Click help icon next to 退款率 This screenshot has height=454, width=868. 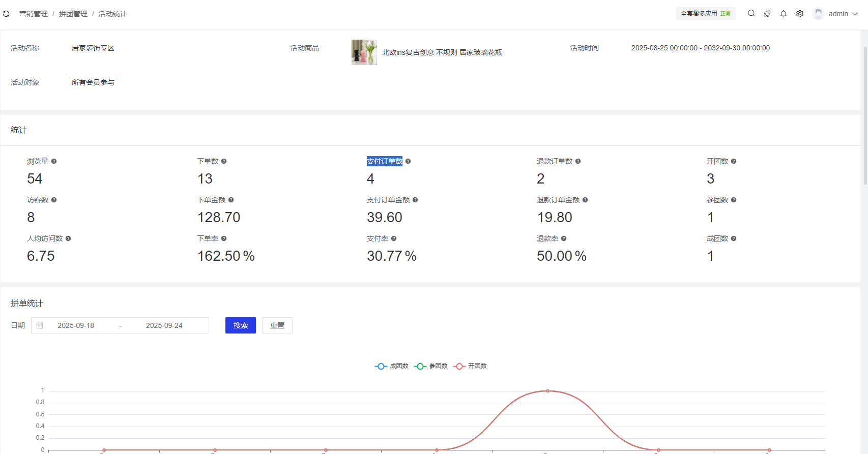pyautogui.click(x=564, y=238)
